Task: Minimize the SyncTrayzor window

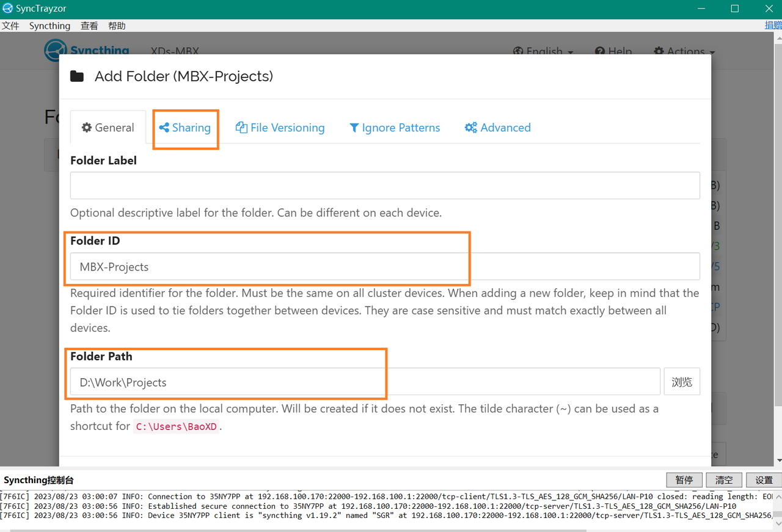Action: (701, 9)
